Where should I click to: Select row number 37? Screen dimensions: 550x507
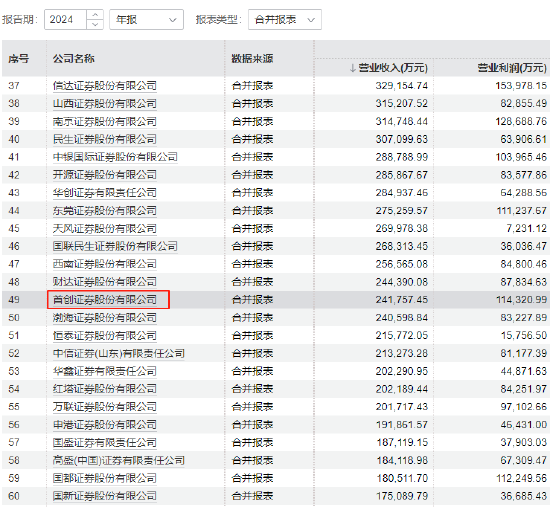coord(14,86)
